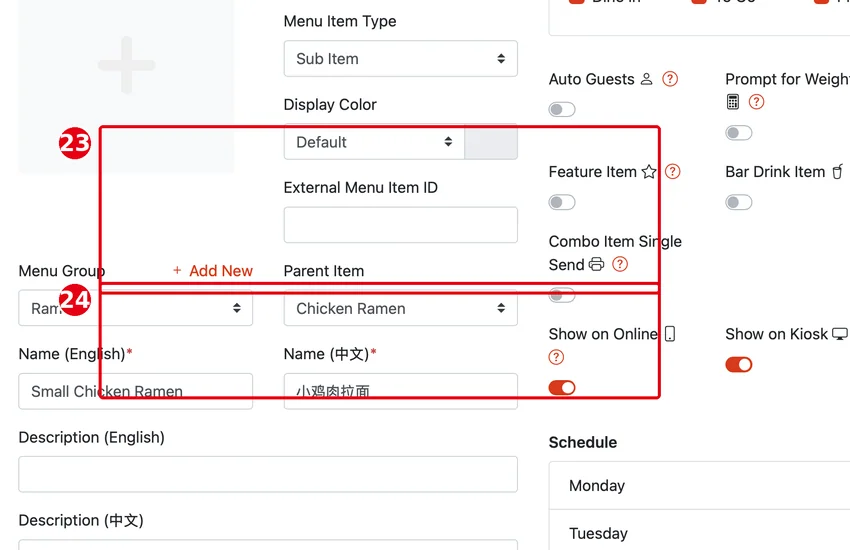Click the Menu Item Type label
The width and height of the screenshot is (850, 550).
pos(340,21)
